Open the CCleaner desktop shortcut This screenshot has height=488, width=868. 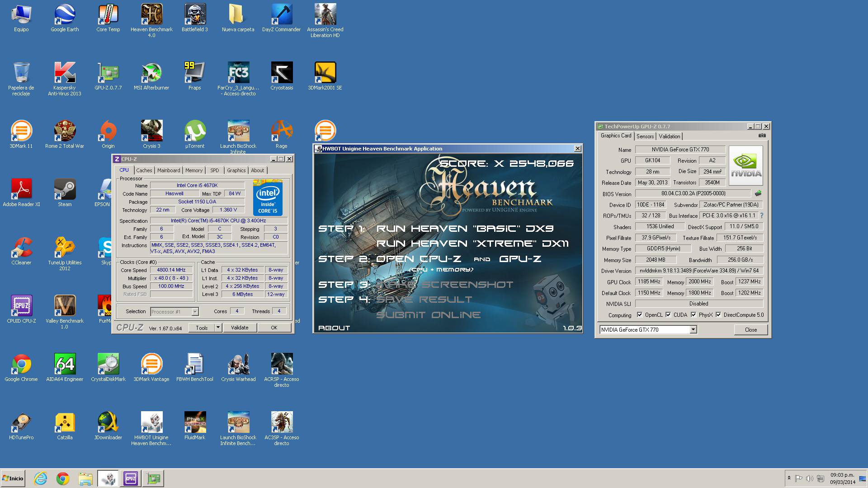point(21,251)
